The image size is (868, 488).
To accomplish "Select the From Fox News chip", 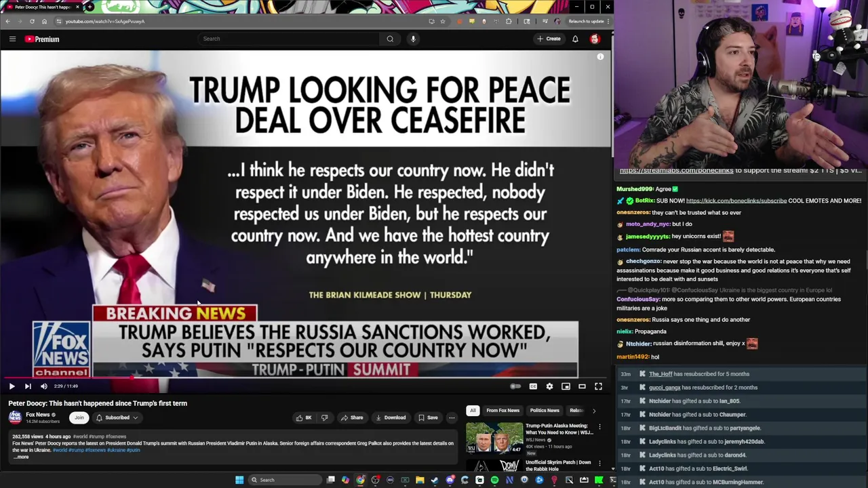I will [503, 410].
